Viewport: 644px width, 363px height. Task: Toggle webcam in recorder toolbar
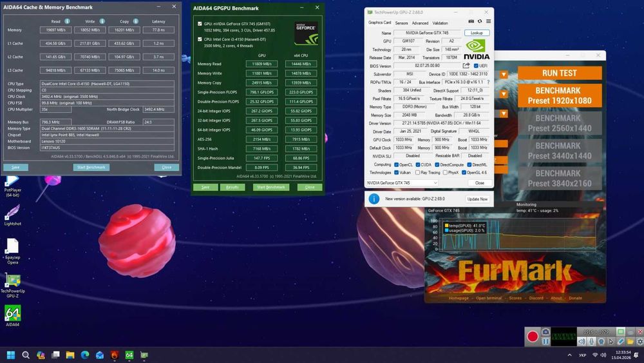[x=601, y=342]
